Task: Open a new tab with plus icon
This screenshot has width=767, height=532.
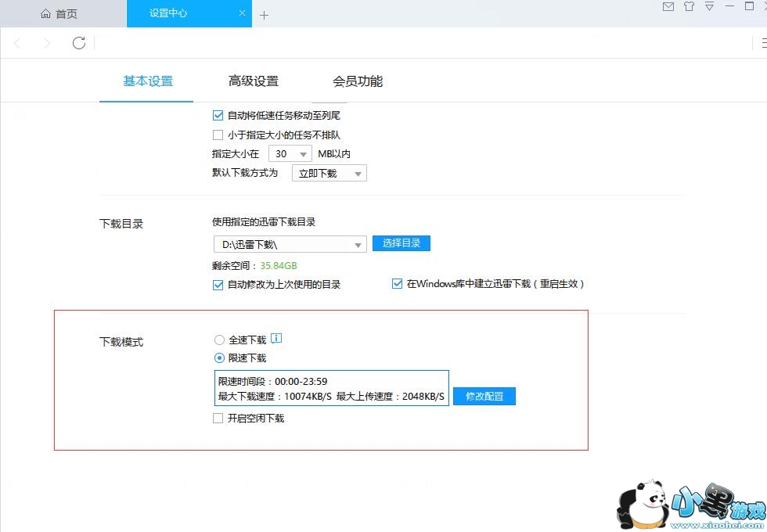Action: pyautogui.click(x=265, y=15)
